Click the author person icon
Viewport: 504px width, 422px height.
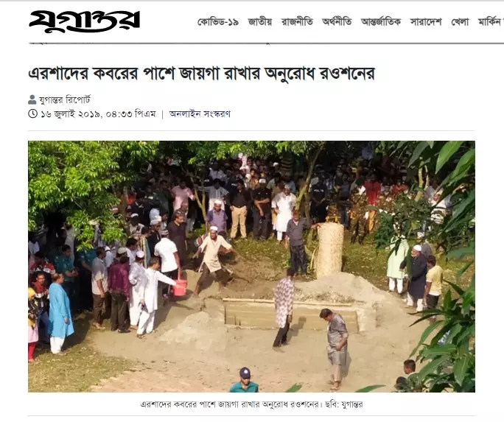click(32, 99)
